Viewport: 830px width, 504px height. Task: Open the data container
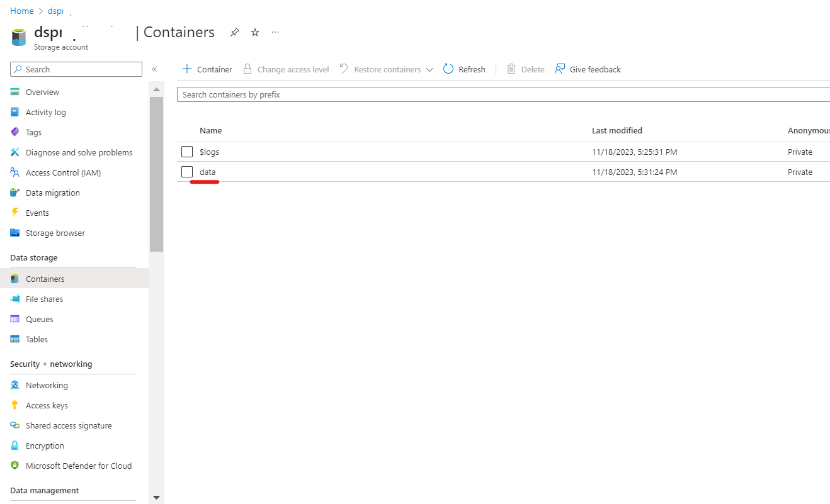[208, 172]
